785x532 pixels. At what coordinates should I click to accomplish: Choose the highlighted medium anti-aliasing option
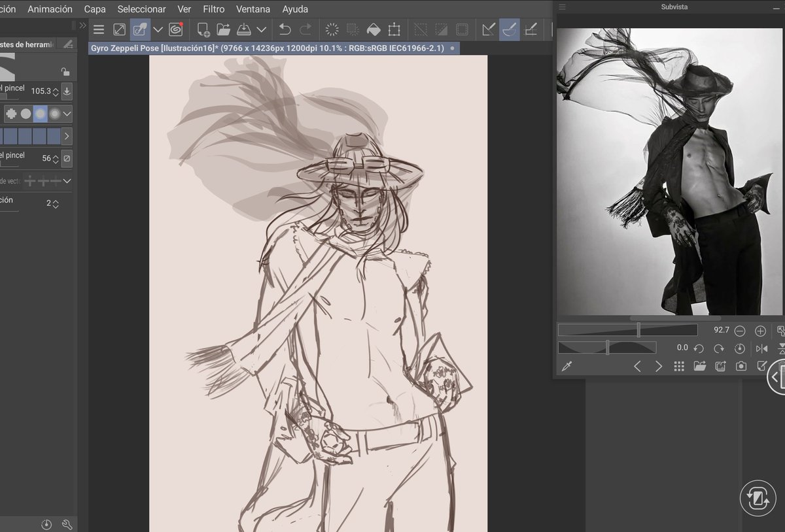pyautogui.click(x=41, y=114)
